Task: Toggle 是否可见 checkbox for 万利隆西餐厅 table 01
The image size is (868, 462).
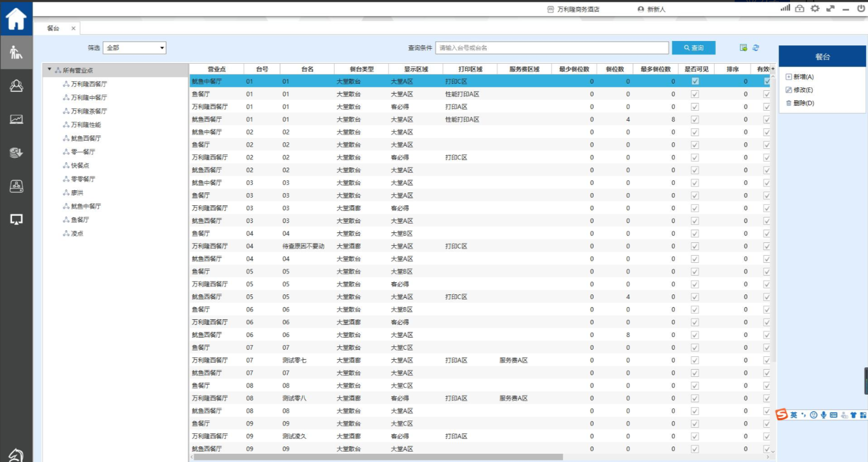Action: pyautogui.click(x=695, y=107)
